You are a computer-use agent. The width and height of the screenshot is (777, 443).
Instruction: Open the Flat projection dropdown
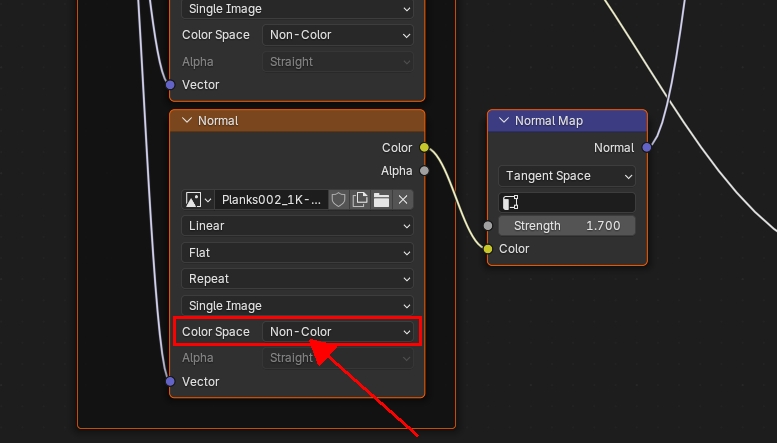click(297, 253)
